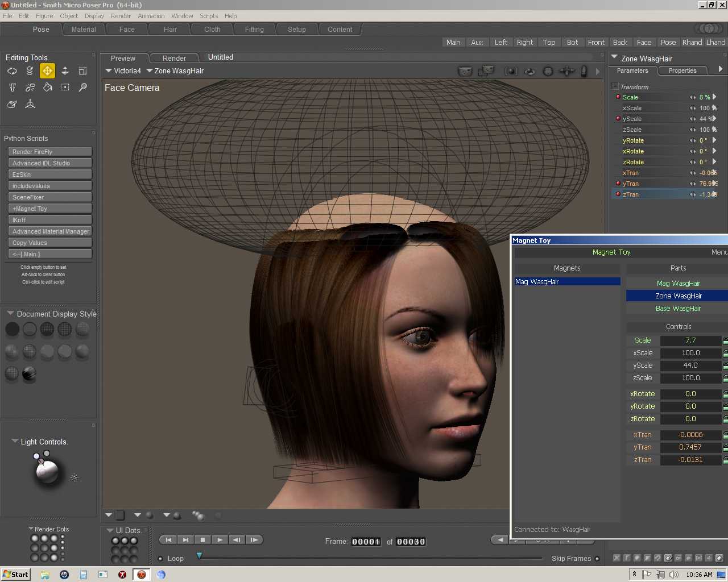The width and height of the screenshot is (728, 582).
Task: Switch to the Render viewport tab
Action: [x=174, y=58]
